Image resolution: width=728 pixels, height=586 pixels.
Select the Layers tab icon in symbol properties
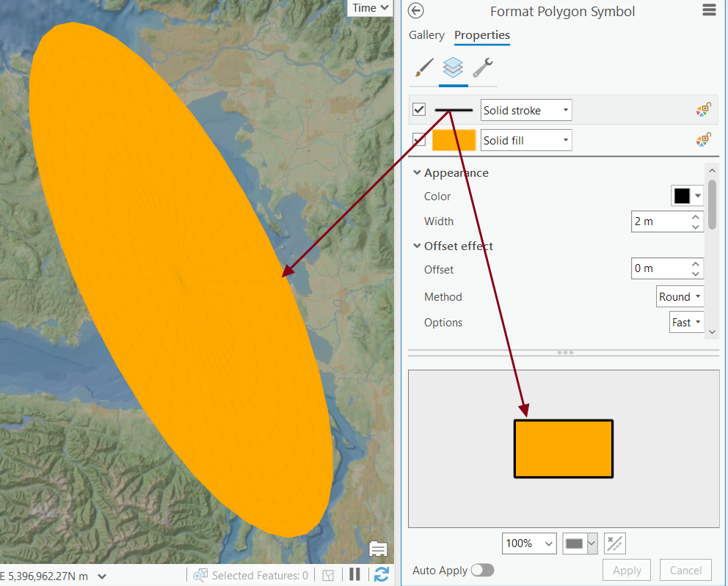click(x=453, y=67)
